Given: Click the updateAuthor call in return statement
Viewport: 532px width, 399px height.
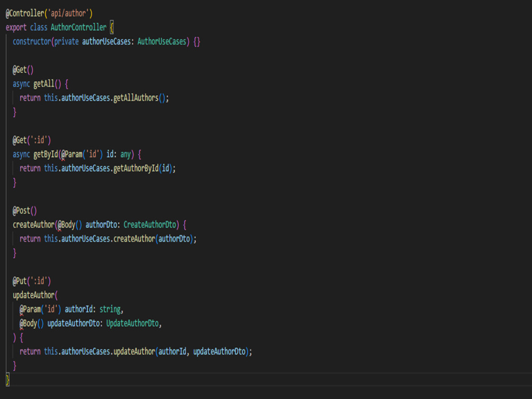Looking at the screenshot, I should 134,351.
